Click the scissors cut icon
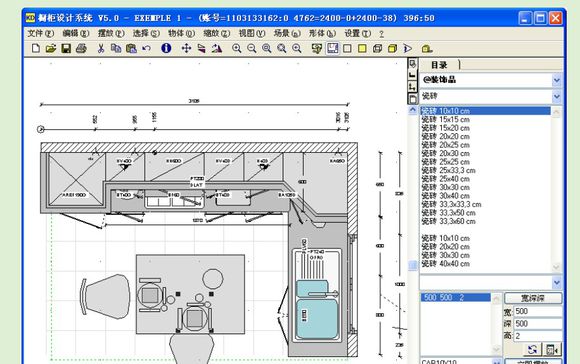Viewport: 580px width, 364px height. coord(101,48)
